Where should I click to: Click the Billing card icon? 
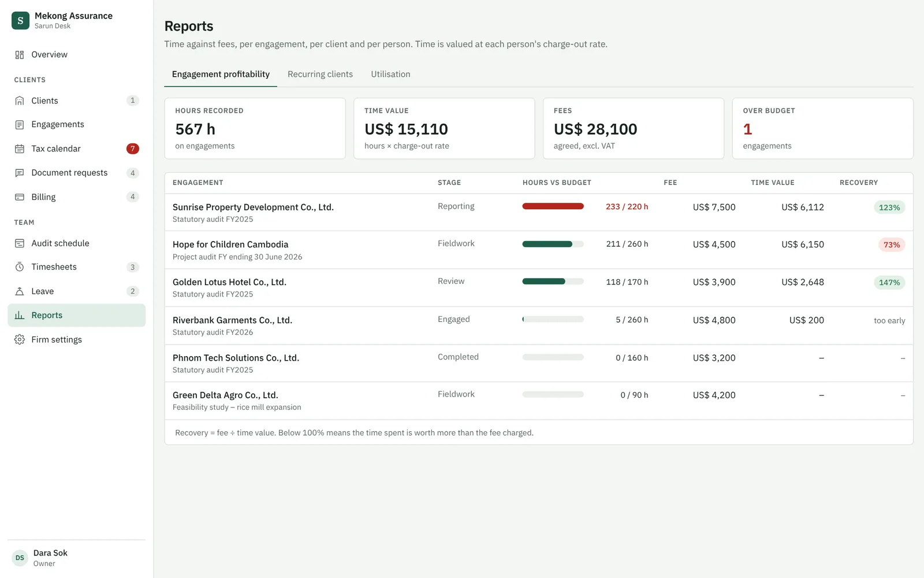(20, 197)
